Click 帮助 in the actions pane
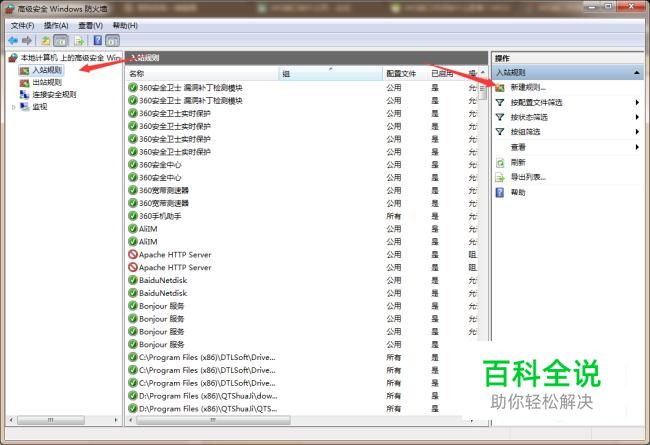Viewport: 650px width, 445px height. [x=518, y=192]
